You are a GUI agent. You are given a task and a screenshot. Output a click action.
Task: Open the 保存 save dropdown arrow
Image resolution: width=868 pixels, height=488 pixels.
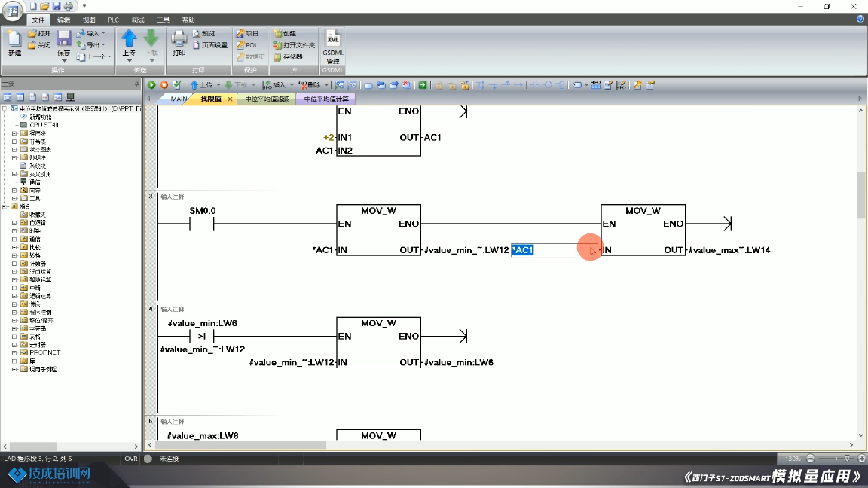(x=63, y=60)
